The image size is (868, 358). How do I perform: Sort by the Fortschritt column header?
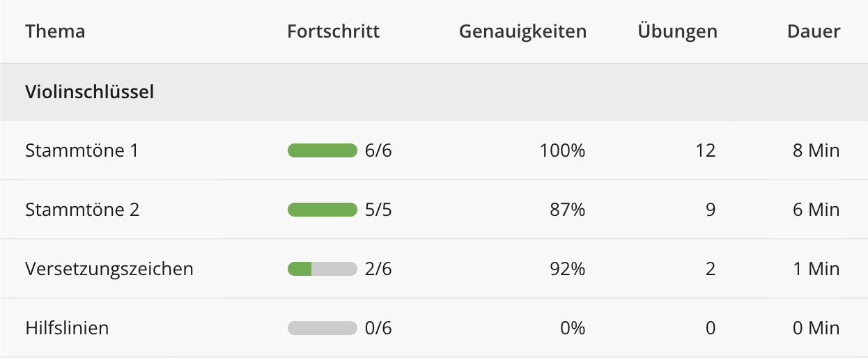pos(333,31)
